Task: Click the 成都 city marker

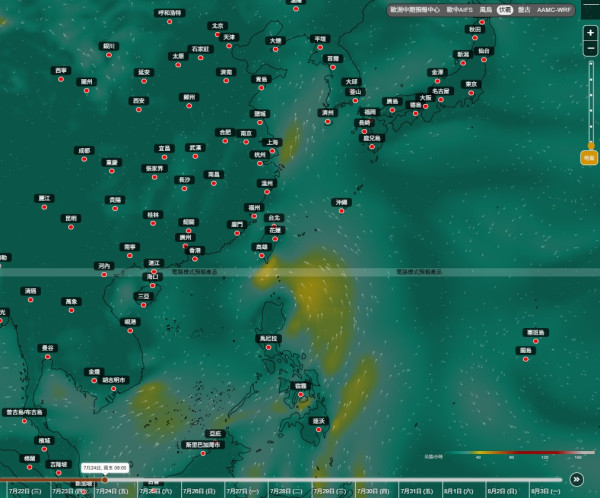Action: pyautogui.click(x=84, y=159)
